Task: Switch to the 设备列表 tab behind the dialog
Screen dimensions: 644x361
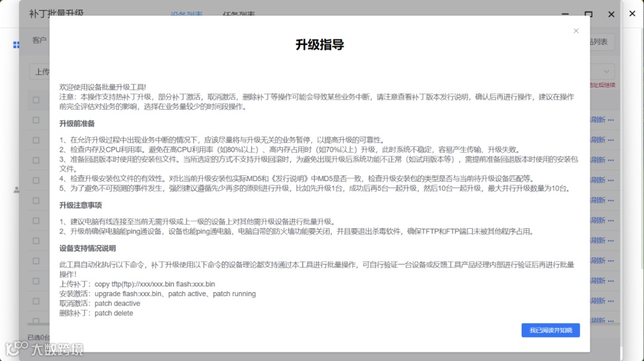Action: point(187,14)
